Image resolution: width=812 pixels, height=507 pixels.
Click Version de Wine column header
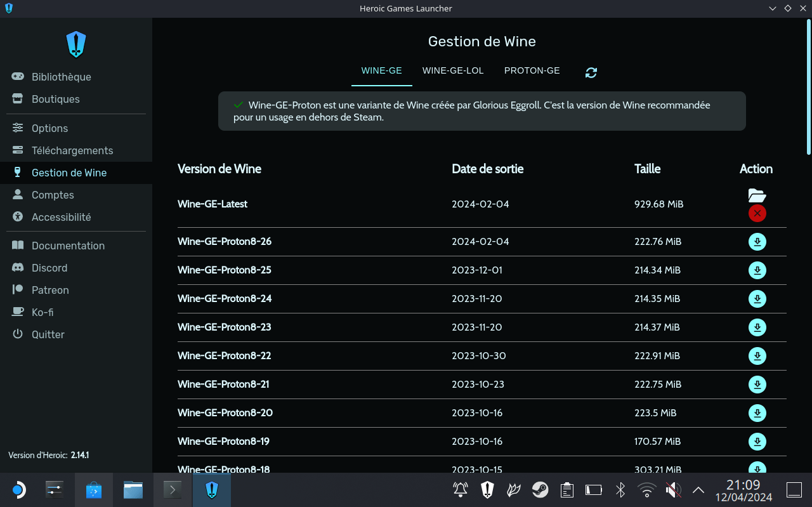click(x=219, y=169)
